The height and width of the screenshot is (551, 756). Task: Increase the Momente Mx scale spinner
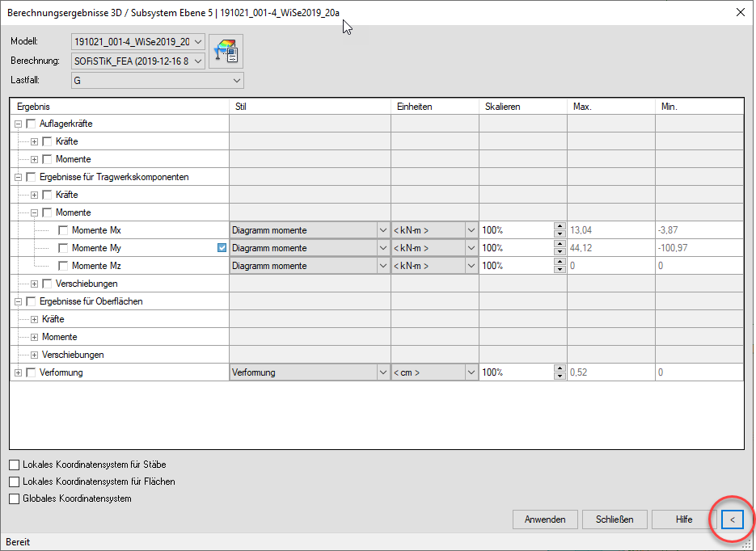pyautogui.click(x=560, y=226)
